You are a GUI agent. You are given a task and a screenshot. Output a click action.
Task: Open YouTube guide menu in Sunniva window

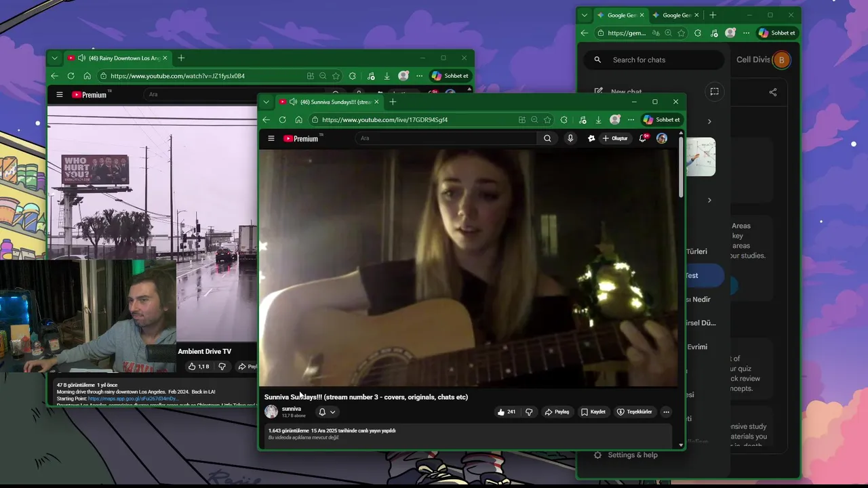271,138
